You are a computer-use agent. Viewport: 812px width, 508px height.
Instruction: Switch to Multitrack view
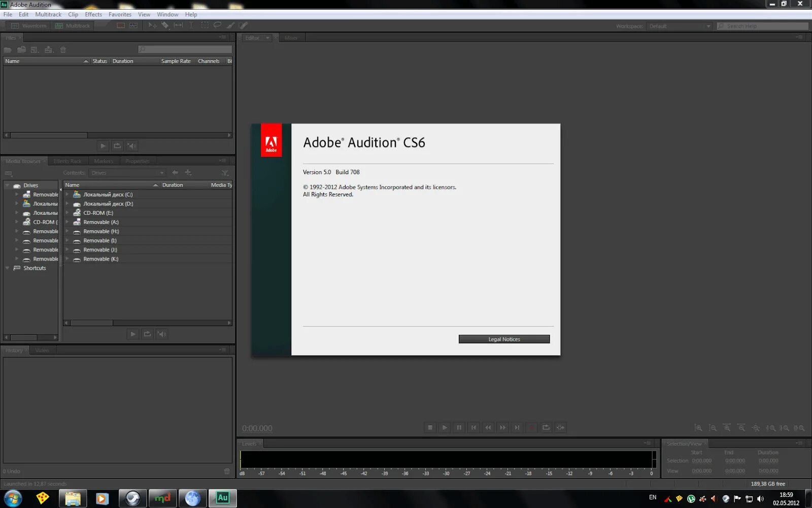73,25
